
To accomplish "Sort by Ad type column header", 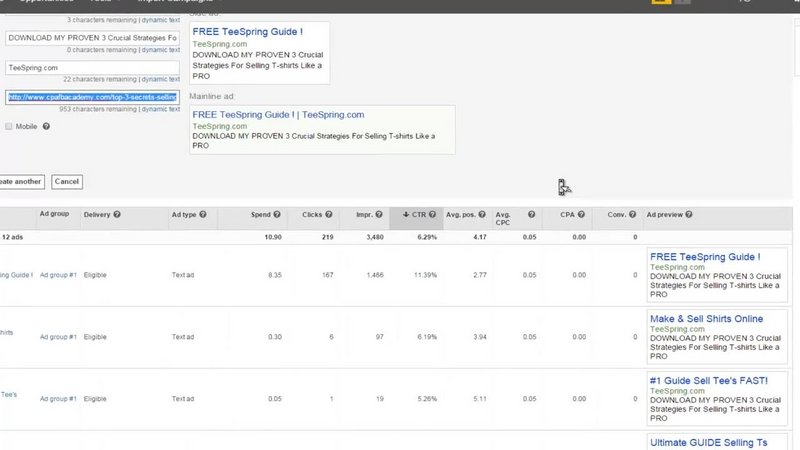I will tap(184, 214).
